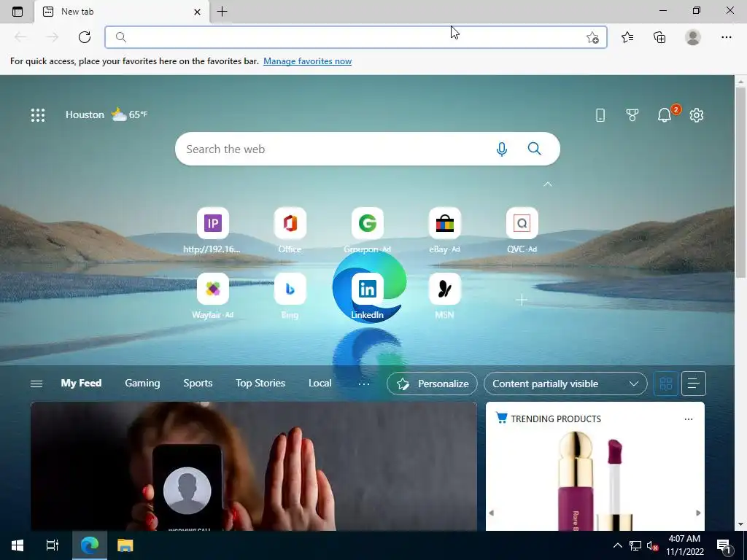Open the http://192.16... quick link tile
Image resolution: width=747 pixels, height=560 pixels.
(212, 230)
